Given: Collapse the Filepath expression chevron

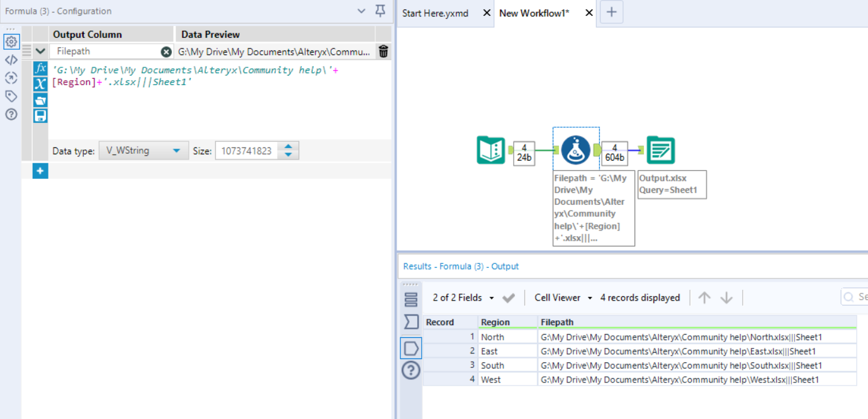Looking at the screenshot, I should 40,52.
